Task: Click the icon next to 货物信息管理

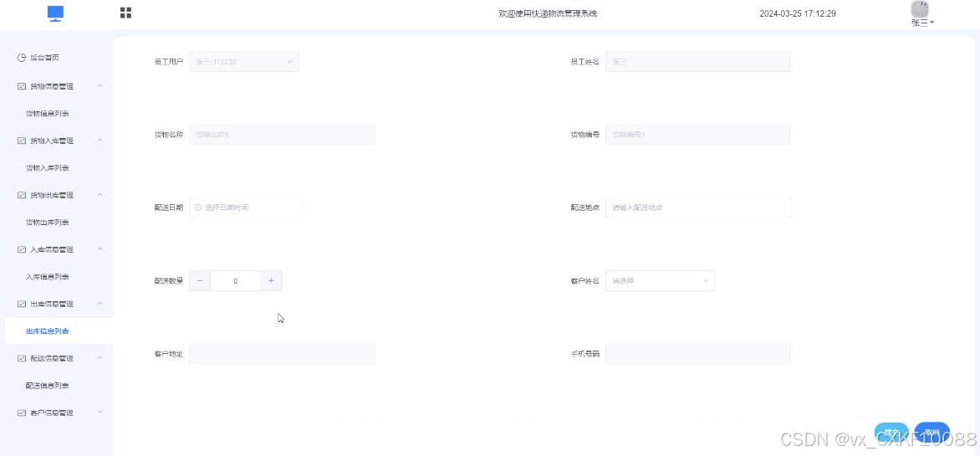Action: coord(21,86)
